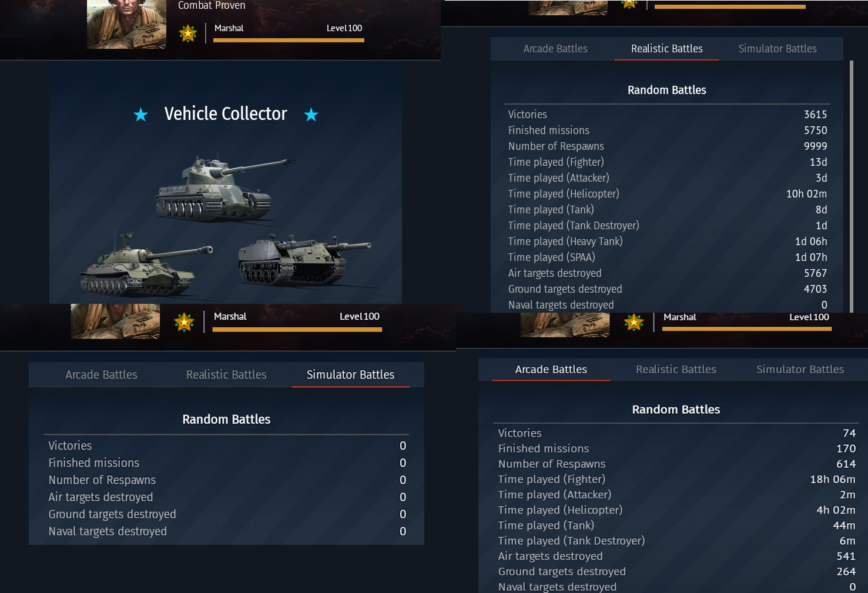The width and height of the screenshot is (868, 593).
Task: Click the Victories 3615 row
Action: click(x=667, y=115)
